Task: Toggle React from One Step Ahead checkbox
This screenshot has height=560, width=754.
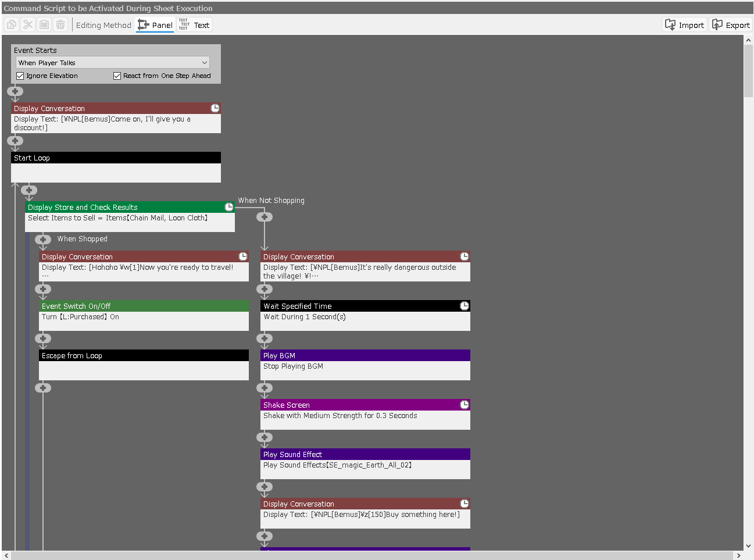Action: coord(117,76)
